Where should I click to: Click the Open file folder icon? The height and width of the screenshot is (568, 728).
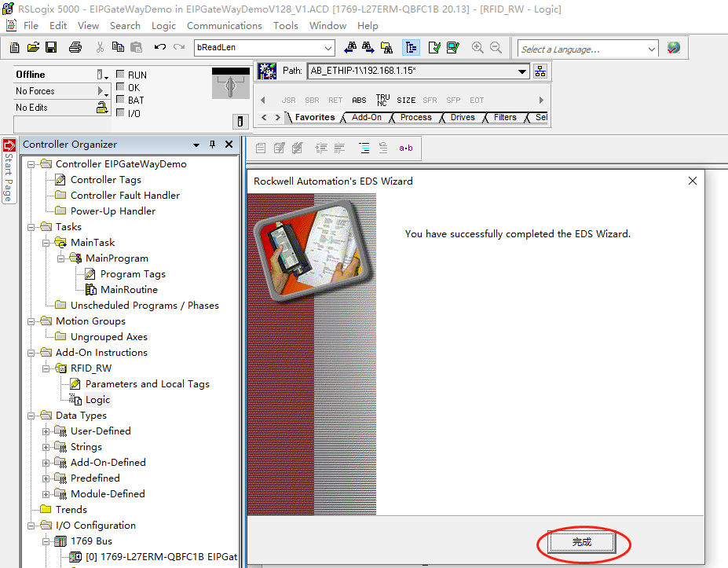pos(33,48)
